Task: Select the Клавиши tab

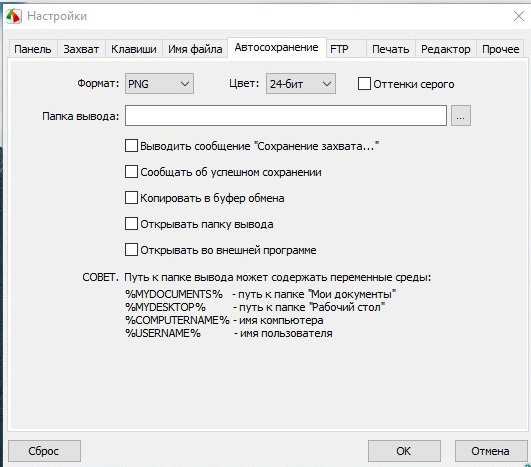Action: pyautogui.click(x=134, y=49)
